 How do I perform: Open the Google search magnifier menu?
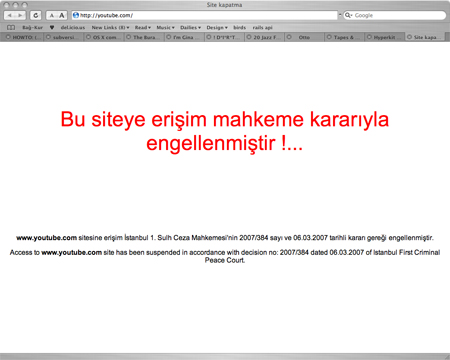pyautogui.click(x=349, y=15)
